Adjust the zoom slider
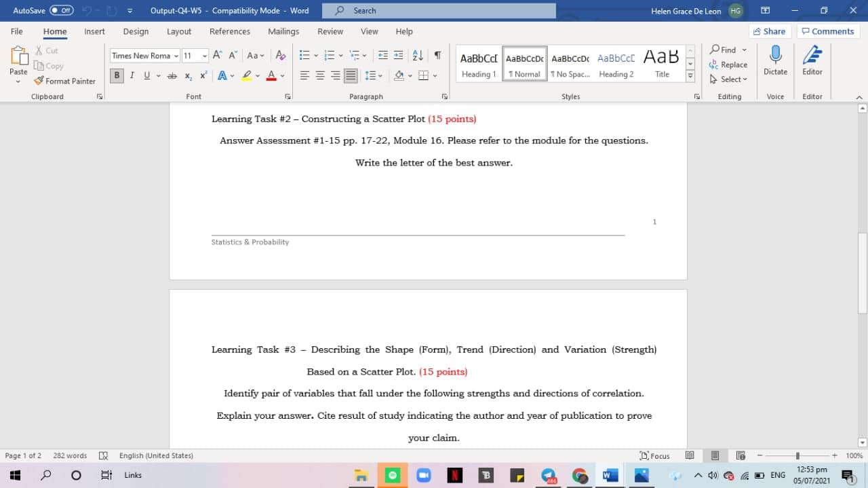 (x=797, y=455)
